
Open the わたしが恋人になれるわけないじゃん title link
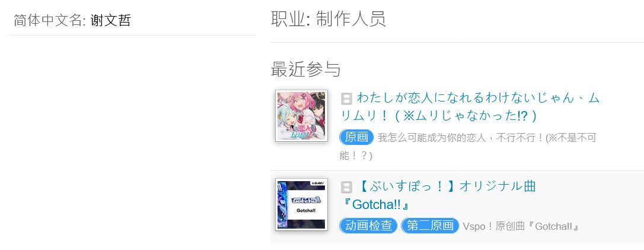(x=470, y=107)
